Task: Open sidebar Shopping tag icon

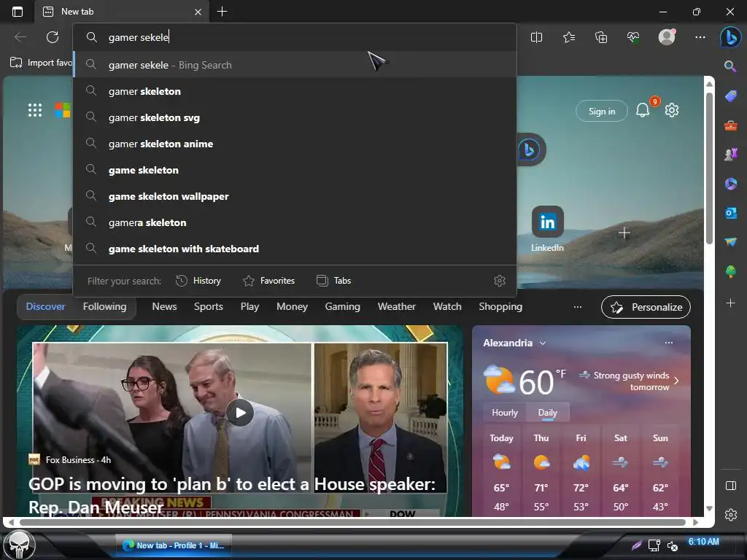Action: point(730,96)
